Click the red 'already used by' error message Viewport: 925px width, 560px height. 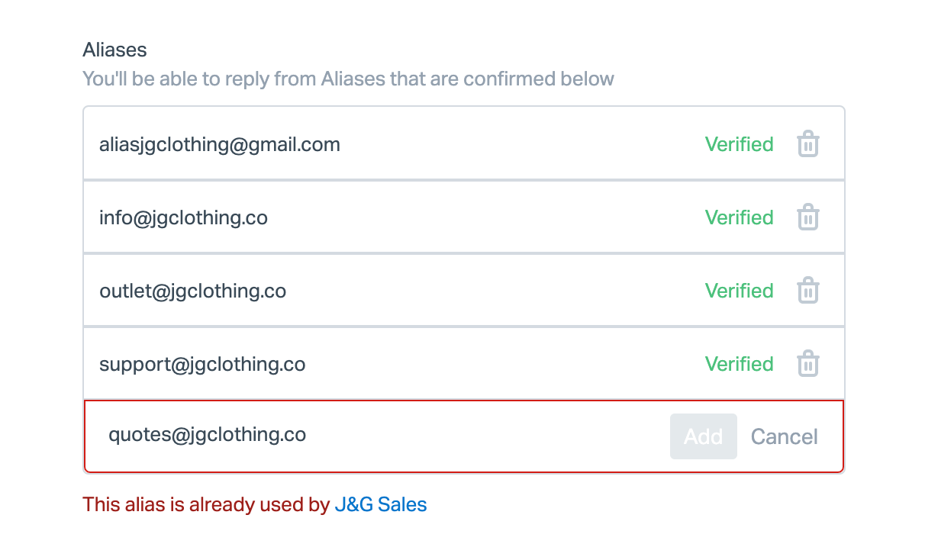point(206,504)
